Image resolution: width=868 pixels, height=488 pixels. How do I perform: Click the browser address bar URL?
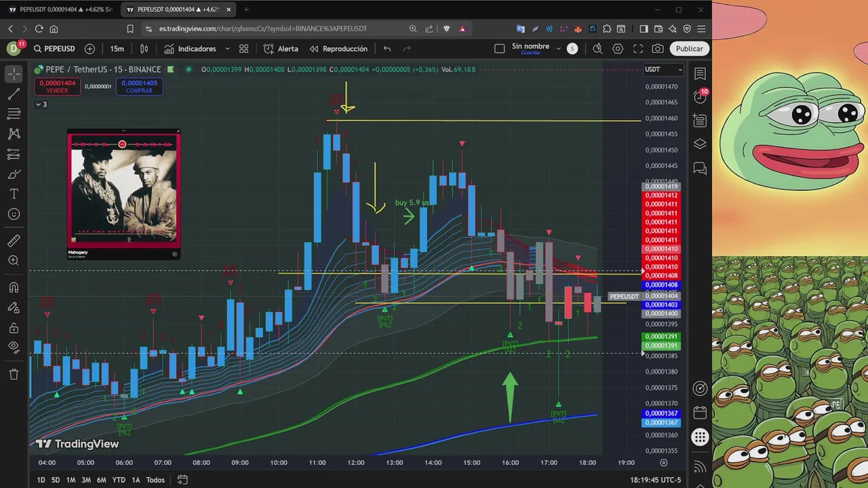pos(263,29)
